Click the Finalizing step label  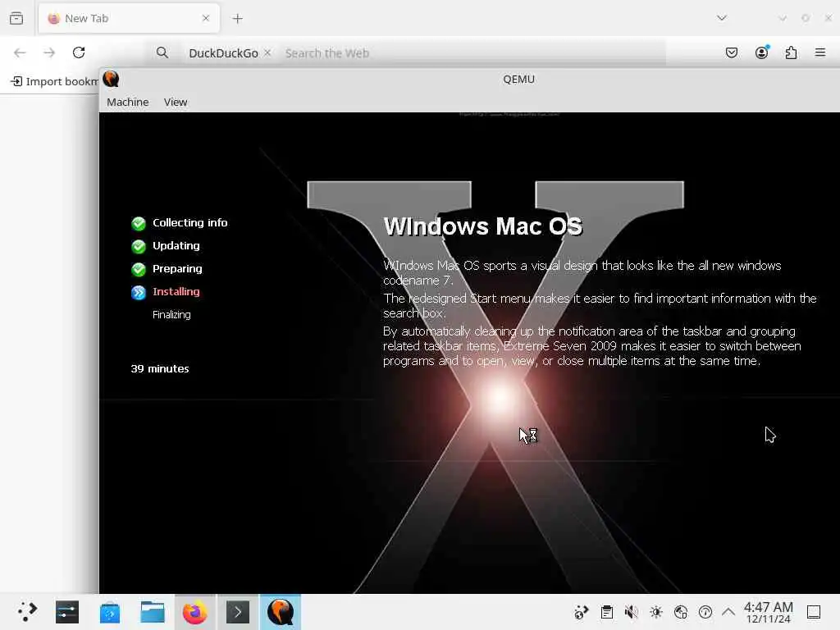[x=171, y=314]
